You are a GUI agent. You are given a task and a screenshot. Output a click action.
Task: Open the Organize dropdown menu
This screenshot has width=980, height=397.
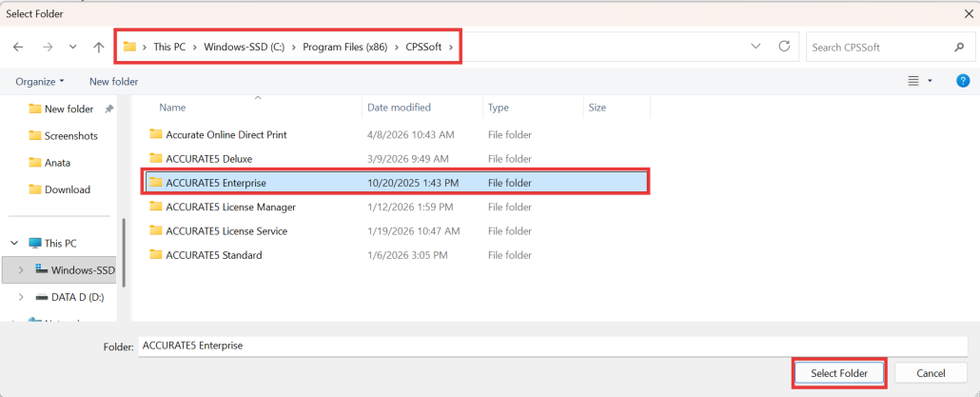click(x=40, y=81)
